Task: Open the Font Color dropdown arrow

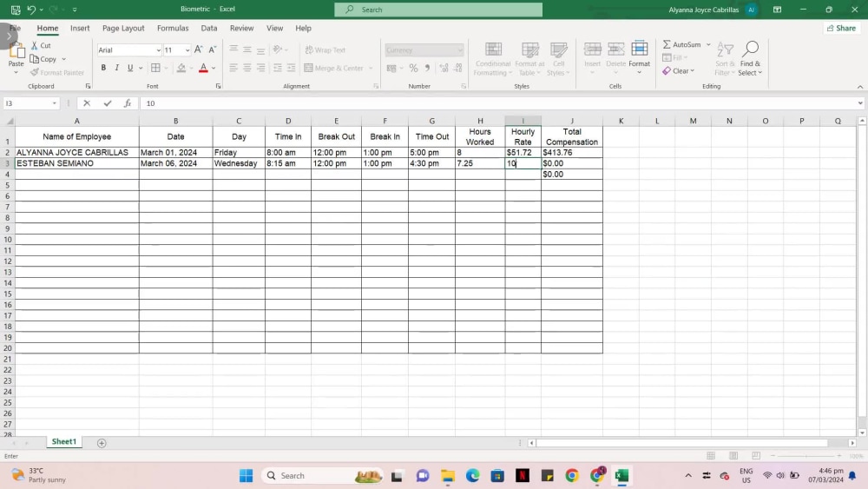Action: tap(214, 68)
